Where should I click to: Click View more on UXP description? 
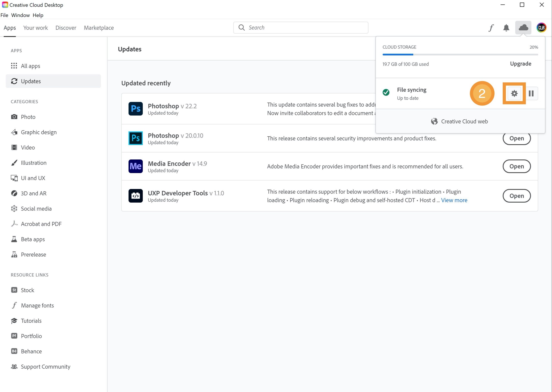pyautogui.click(x=454, y=200)
